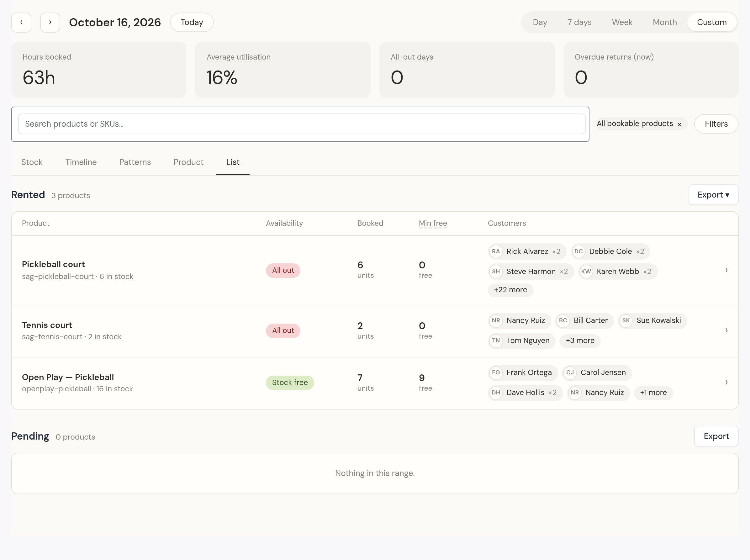Select the Carol Jensen customer chip
Image resolution: width=750 pixels, height=560 pixels.
tap(597, 372)
